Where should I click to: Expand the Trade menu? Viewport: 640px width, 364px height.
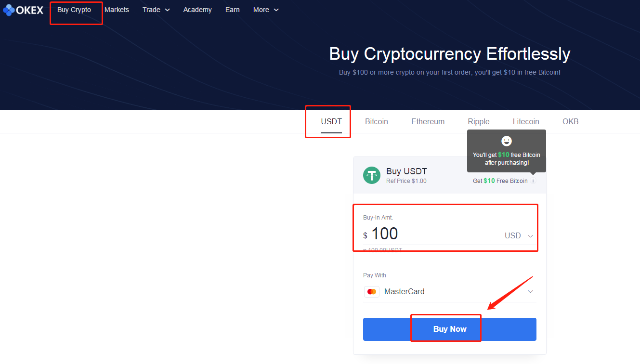pyautogui.click(x=156, y=10)
